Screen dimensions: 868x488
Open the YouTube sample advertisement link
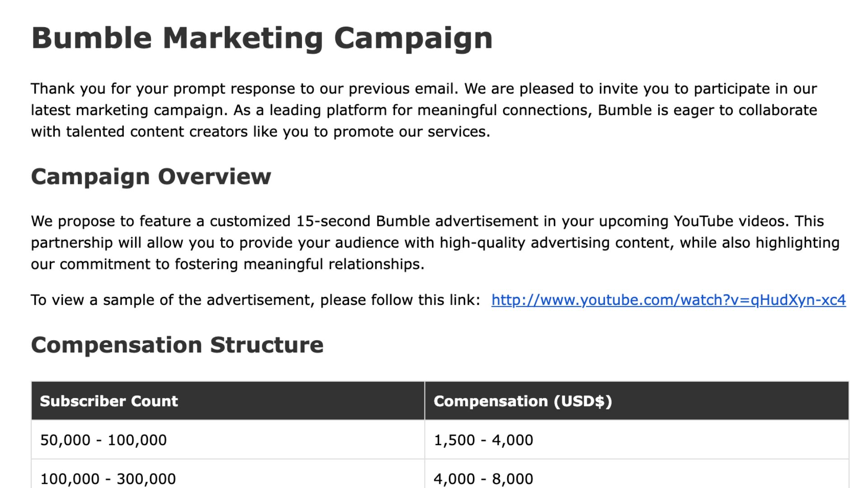(668, 300)
